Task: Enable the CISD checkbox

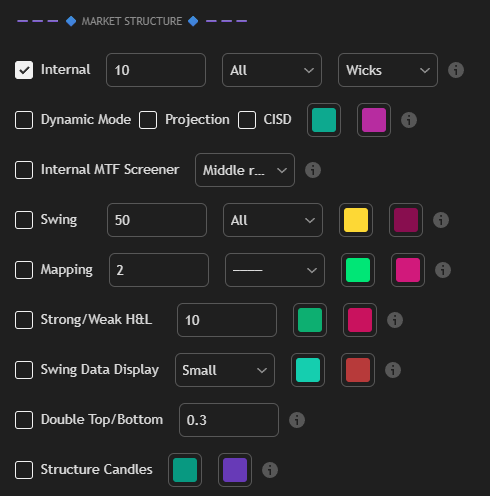Action: pyautogui.click(x=247, y=120)
